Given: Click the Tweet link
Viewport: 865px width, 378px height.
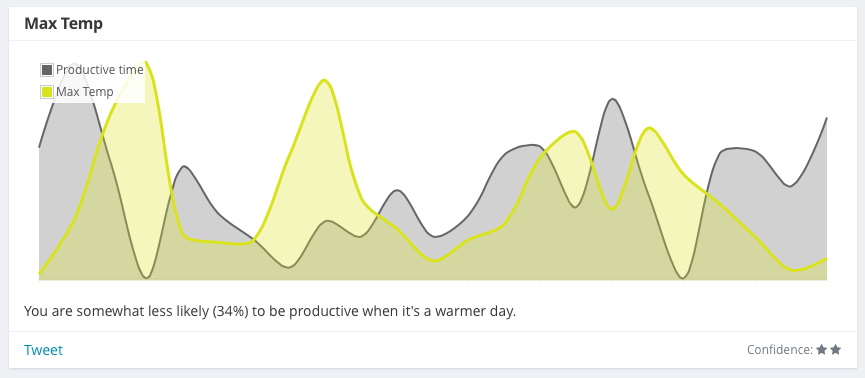Looking at the screenshot, I should tap(44, 350).
